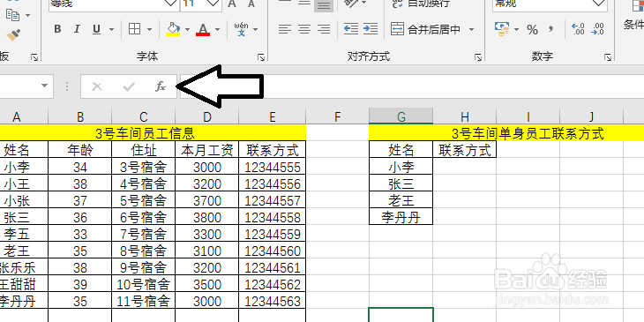Select header cell 住址
Screen dimensions: 644x322
click(143, 150)
